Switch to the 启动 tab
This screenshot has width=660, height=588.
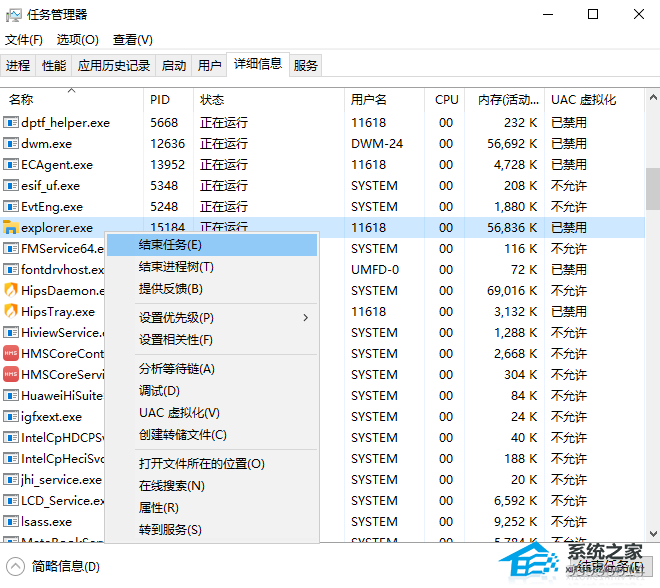click(x=173, y=66)
